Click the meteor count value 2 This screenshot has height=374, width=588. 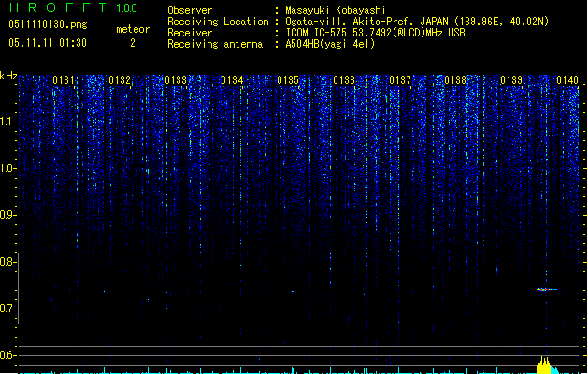133,43
